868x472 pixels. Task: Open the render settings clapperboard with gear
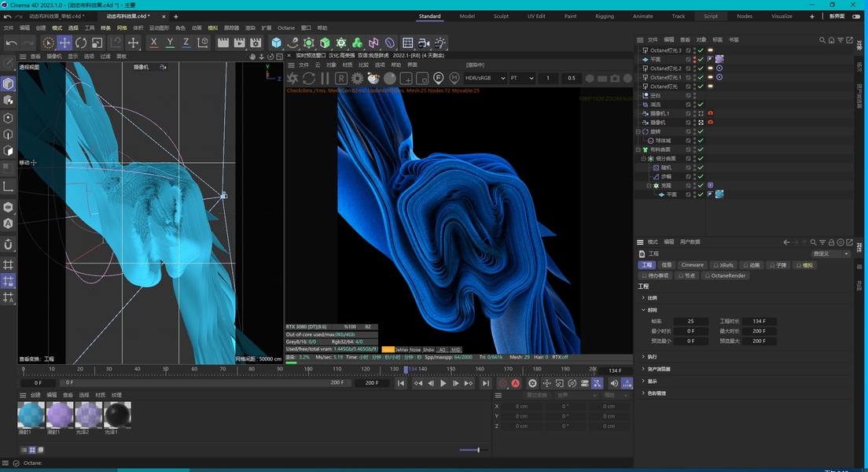[256, 42]
